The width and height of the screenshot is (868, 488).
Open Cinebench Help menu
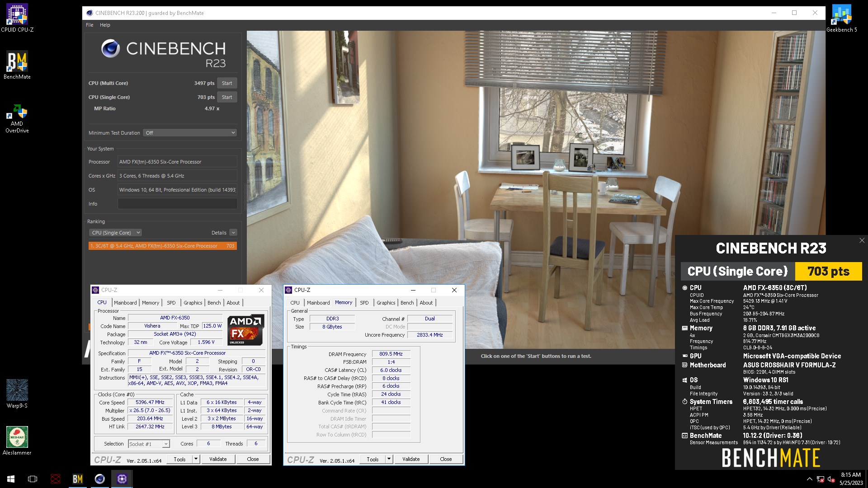tap(105, 25)
